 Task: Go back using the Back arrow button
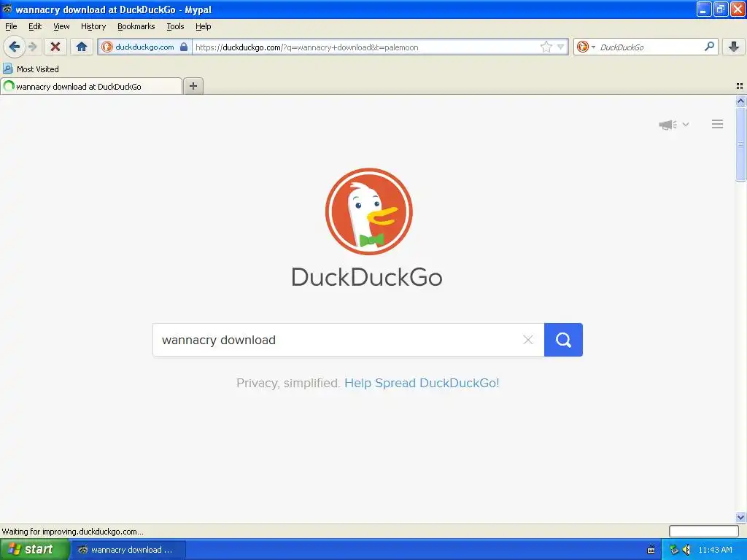coord(15,47)
